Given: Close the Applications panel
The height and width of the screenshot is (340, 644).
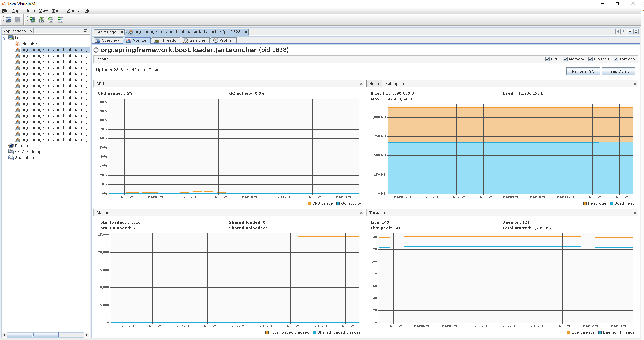Looking at the screenshot, I should pos(31,31).
